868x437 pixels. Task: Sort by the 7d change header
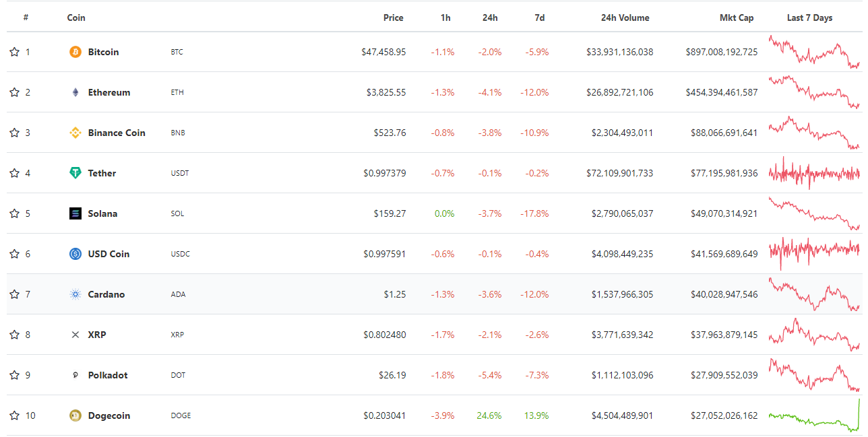point(540,18)
